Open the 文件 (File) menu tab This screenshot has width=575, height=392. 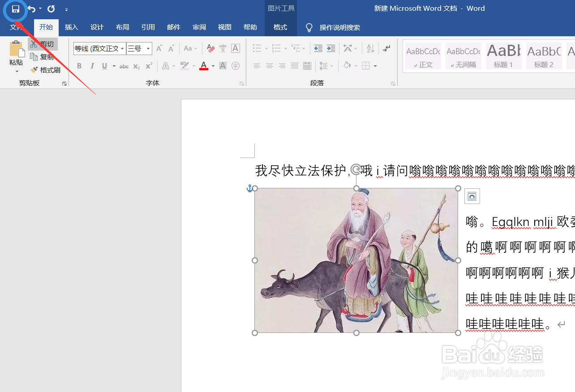pos(17,27)
